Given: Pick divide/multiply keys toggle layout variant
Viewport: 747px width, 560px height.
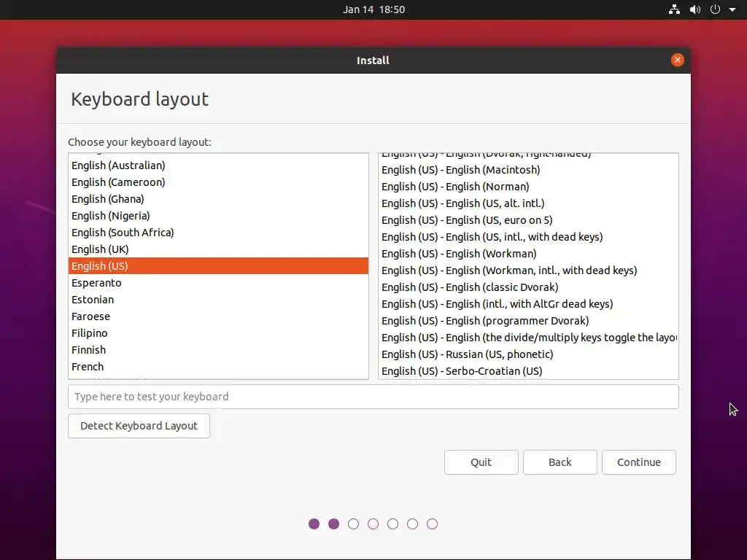Looking at the screenshot, I should pyautogui.click(x=528, y=338).
